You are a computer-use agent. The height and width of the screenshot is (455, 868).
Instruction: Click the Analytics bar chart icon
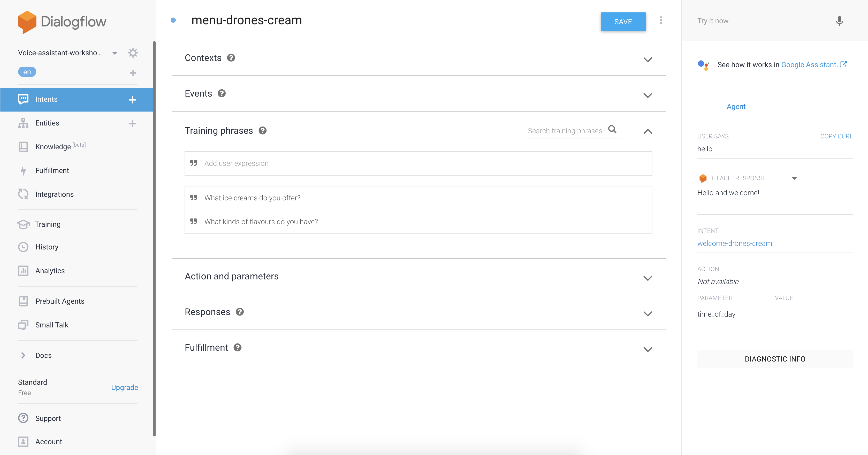23,271
